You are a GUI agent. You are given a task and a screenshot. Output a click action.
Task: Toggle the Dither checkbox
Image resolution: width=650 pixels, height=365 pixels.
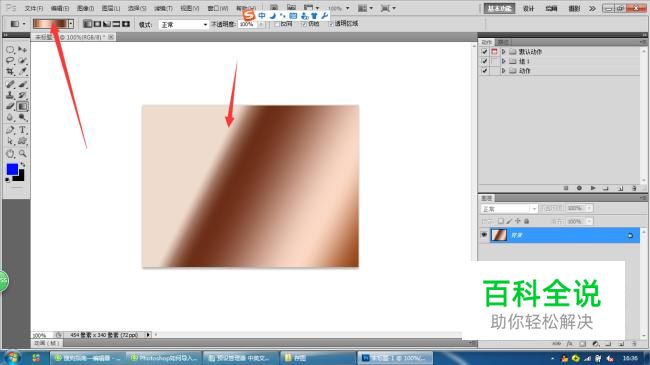tap(304, 24)
